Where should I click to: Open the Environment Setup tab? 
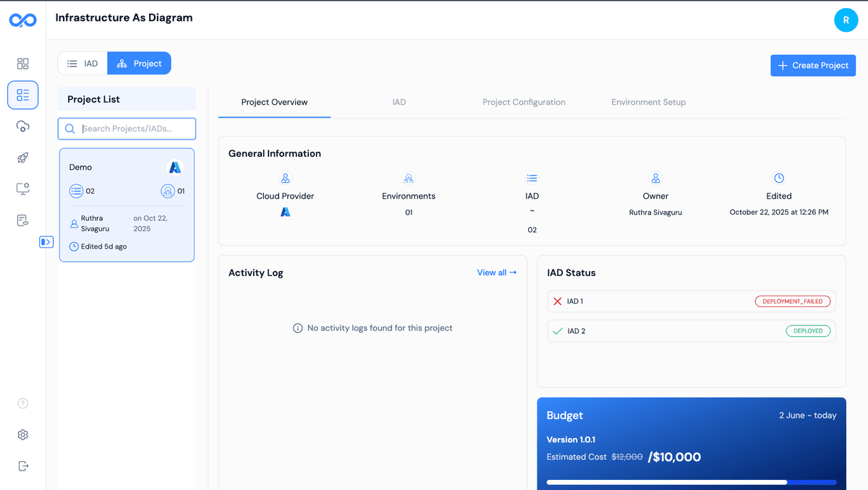pyautogui.click(x=648, y=102)
